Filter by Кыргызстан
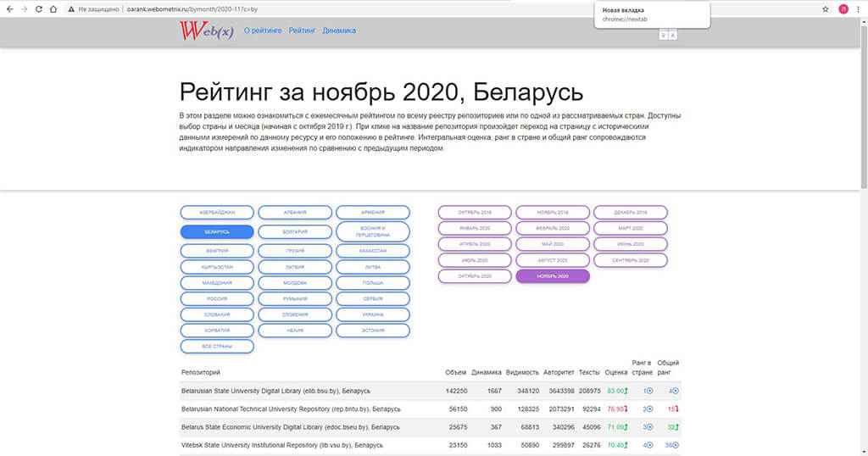This screenshot has height=456, width=868. 217,267
